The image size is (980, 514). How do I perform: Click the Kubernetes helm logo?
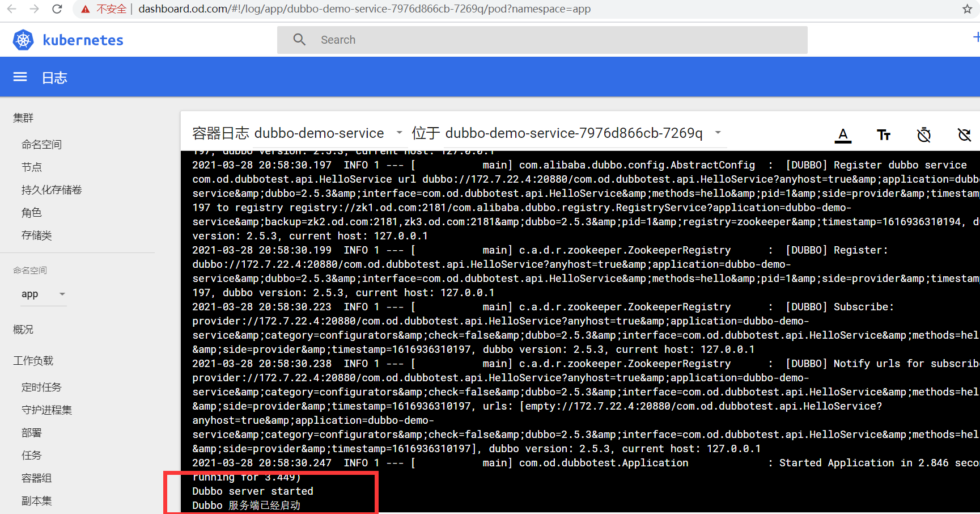tap(23, 40)
